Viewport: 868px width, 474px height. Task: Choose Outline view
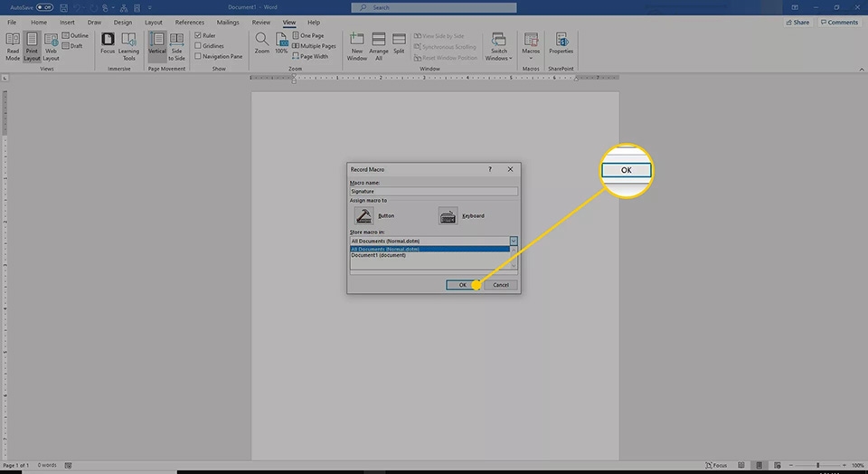pos(75,35)
